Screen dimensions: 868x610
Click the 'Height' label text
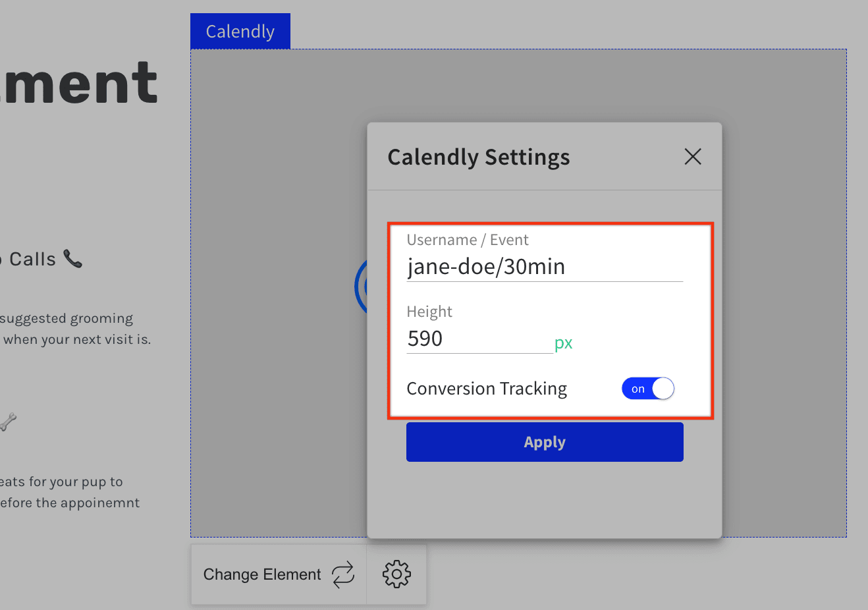429,312
